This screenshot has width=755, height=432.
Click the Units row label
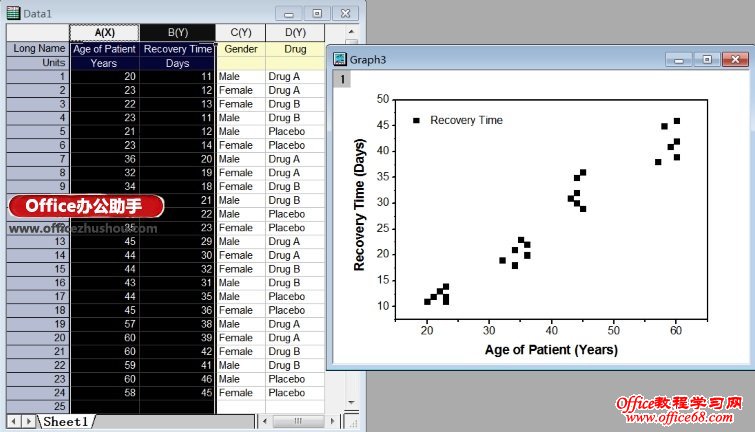[x=38, y=63]
